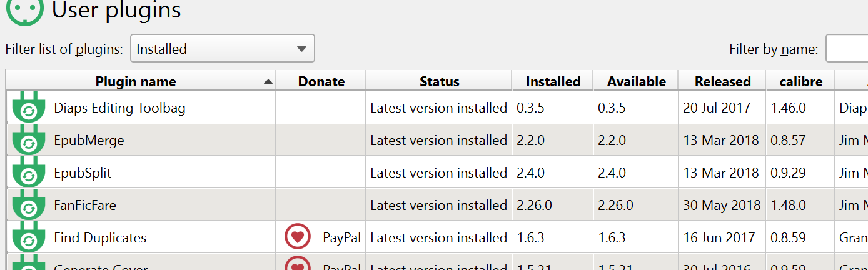The height and width of the screenshot is (270, 868).
Task: Click the EpubMerge plugin icon
Action: click(29, 141)
